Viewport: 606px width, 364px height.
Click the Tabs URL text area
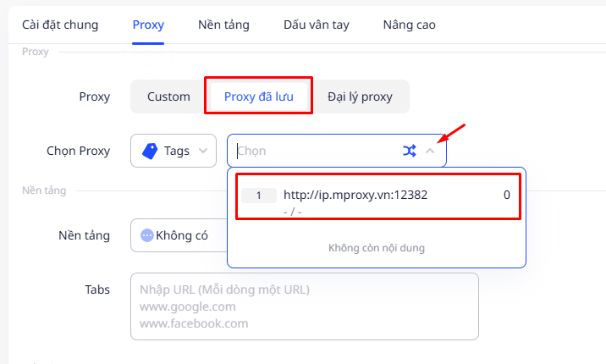(304, 306)
